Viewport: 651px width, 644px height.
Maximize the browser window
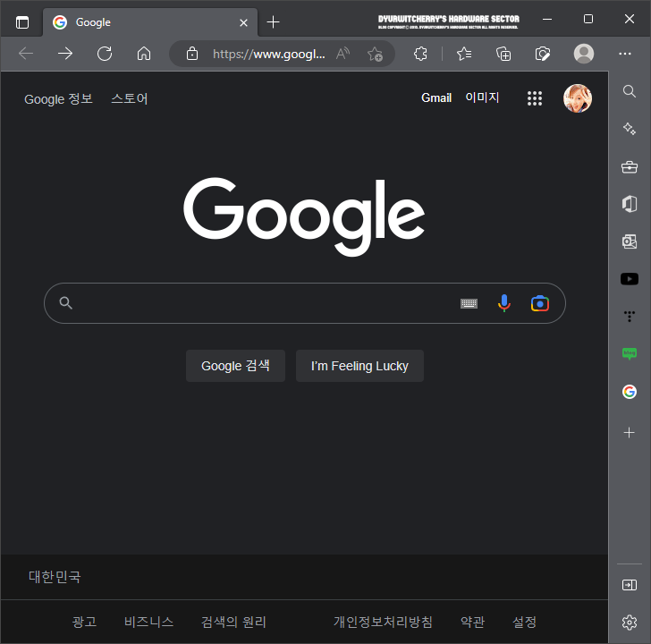point(588,19)
